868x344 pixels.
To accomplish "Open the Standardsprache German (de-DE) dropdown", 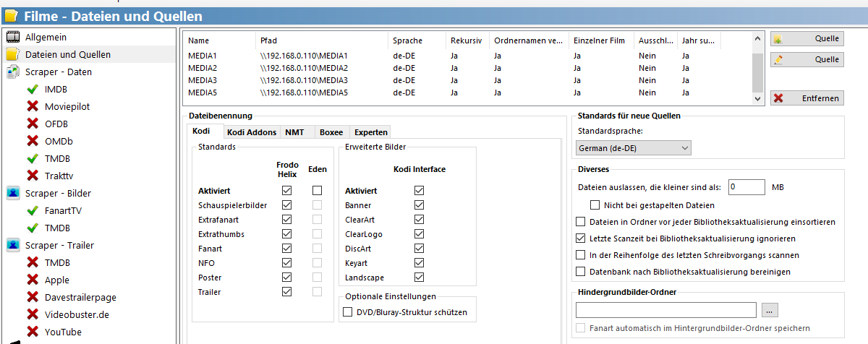I will point(634,148).
